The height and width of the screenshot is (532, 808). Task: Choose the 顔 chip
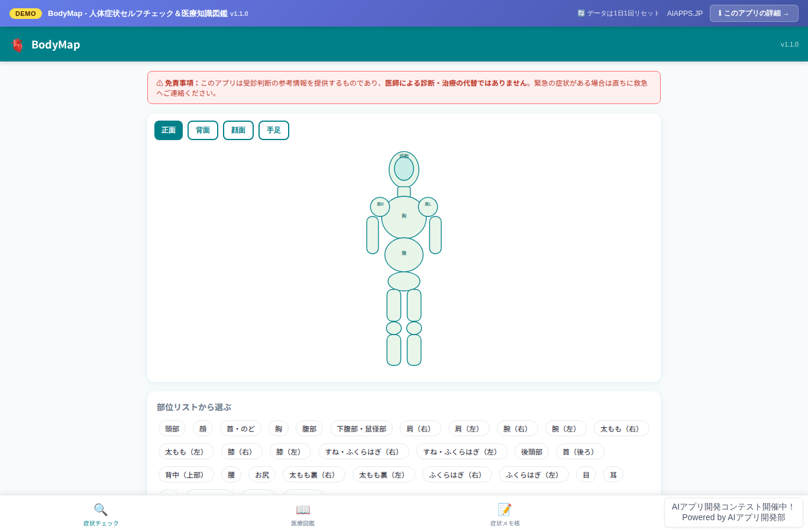(203, 429)
